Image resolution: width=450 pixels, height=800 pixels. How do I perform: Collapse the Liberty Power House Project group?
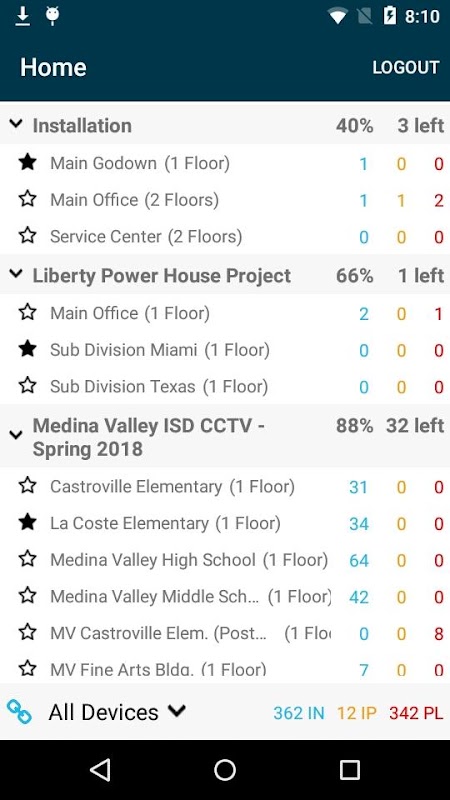tap(16, 274)
